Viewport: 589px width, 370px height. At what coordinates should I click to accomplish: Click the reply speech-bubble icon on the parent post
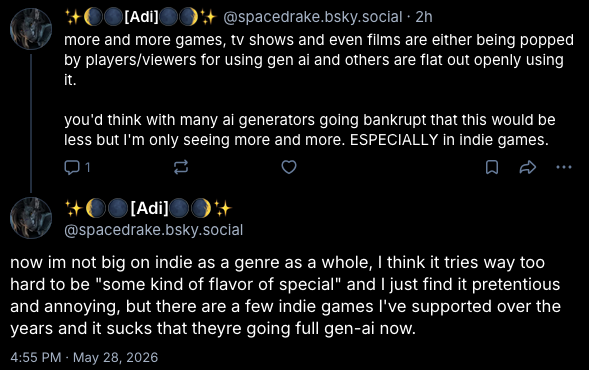click(71, 168)
